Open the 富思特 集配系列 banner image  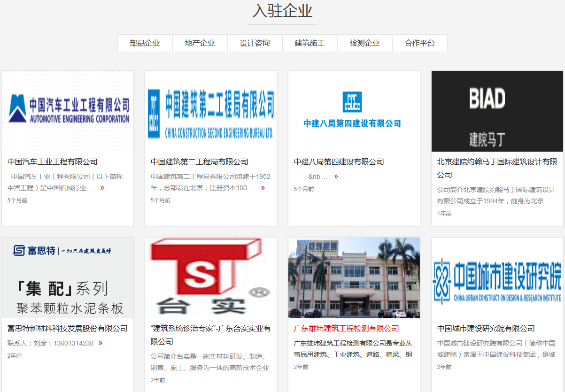[68, 278]
